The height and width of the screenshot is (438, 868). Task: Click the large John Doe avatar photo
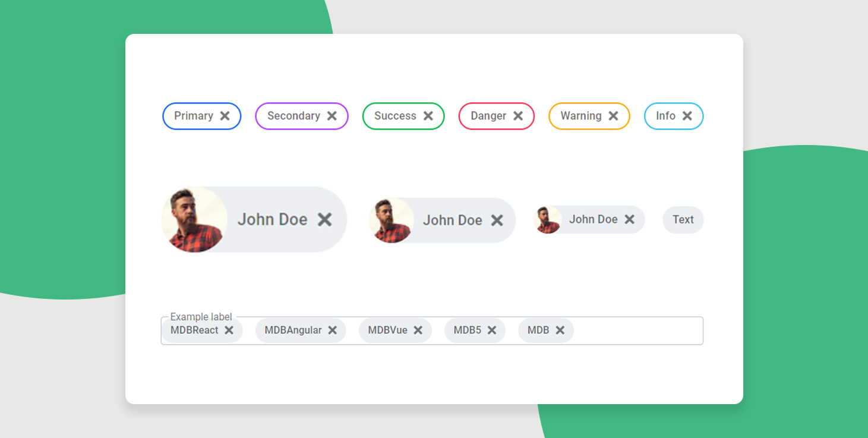click(194, 220)
